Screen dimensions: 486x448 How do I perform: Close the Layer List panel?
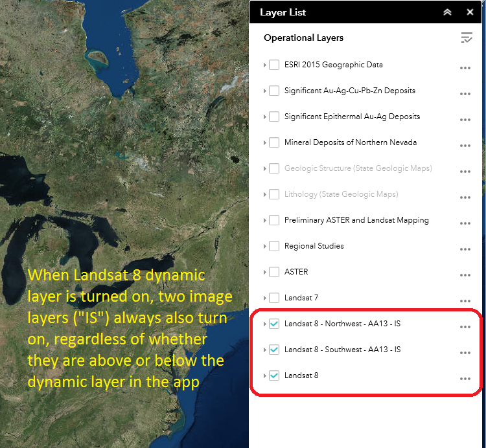[470, 12]
